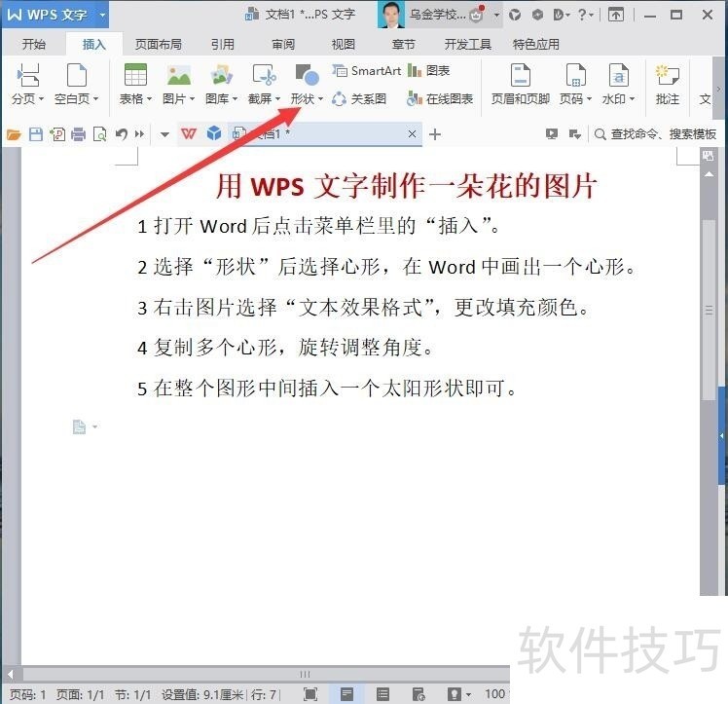Insert a 批注 comment
Image resolution: width=728 pixels, height=704 pixels.
tap(668, 84)
